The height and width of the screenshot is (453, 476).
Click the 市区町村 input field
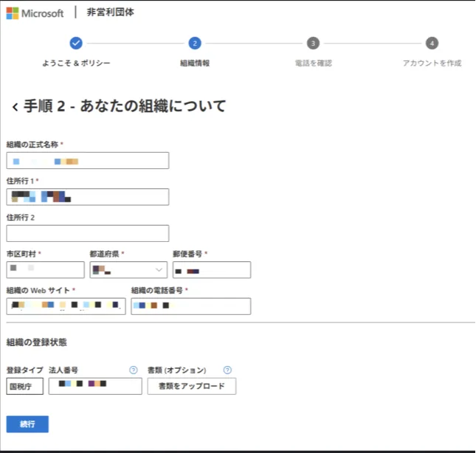[x=45, y=270]
